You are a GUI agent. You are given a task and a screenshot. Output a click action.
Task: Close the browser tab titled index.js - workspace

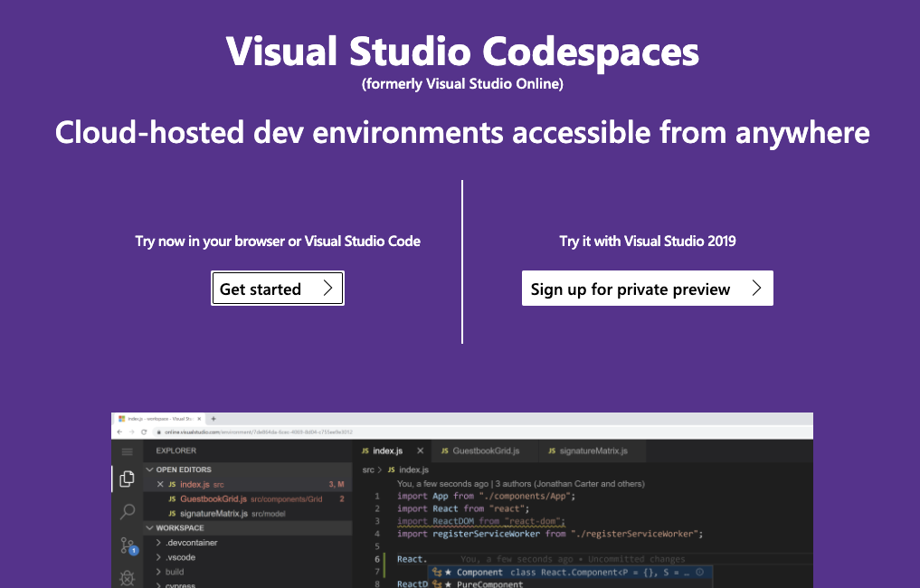pos(200,419)
